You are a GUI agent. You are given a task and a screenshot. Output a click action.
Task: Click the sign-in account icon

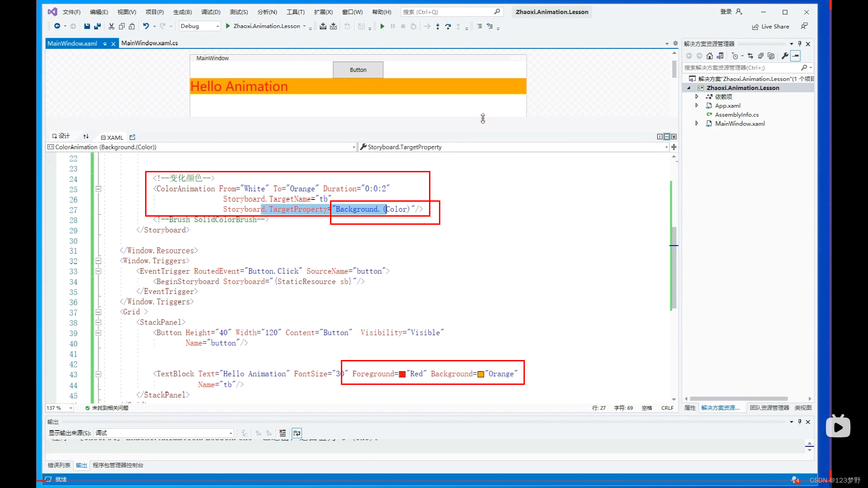point(739,12)
